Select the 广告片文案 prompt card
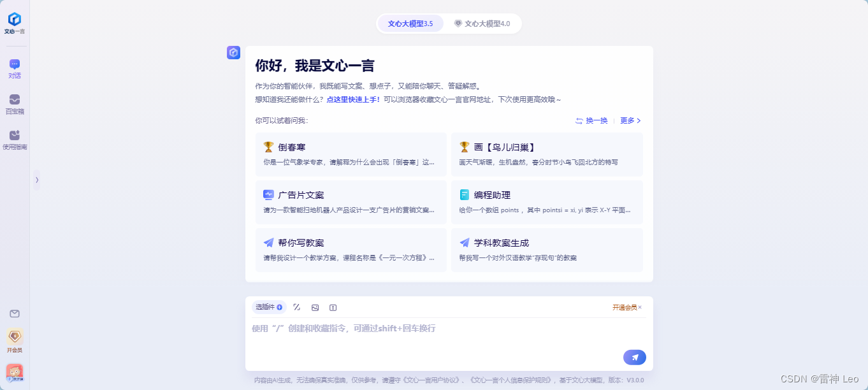Viewport: 868px width, 390px height. click(351, 202)
